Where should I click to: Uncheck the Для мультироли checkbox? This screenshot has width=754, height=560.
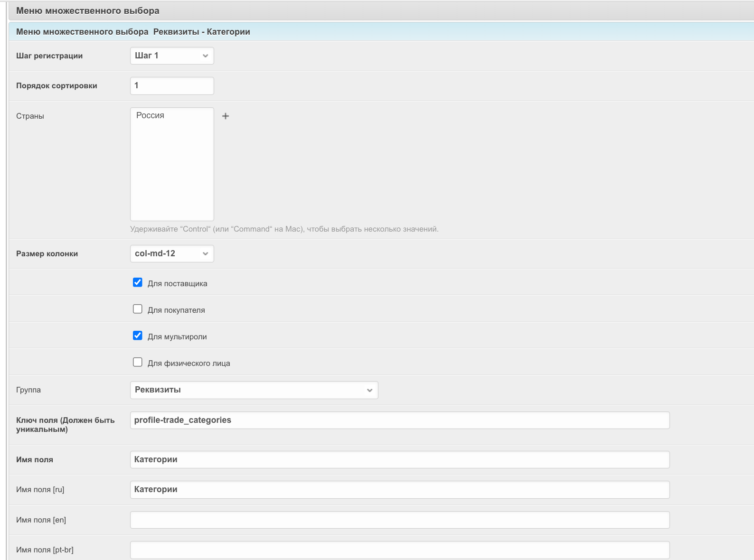(138, 336)
